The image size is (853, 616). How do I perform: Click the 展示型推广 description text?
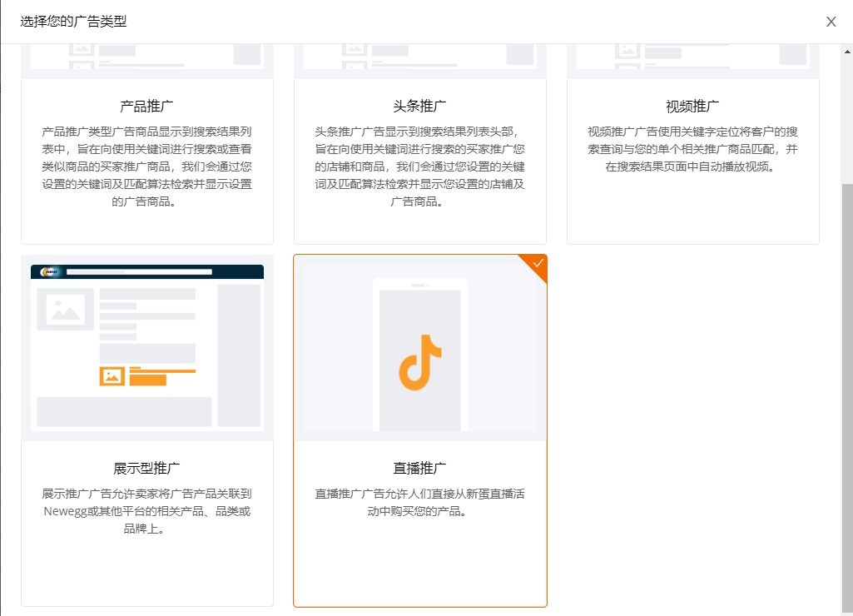click(146, 511)
